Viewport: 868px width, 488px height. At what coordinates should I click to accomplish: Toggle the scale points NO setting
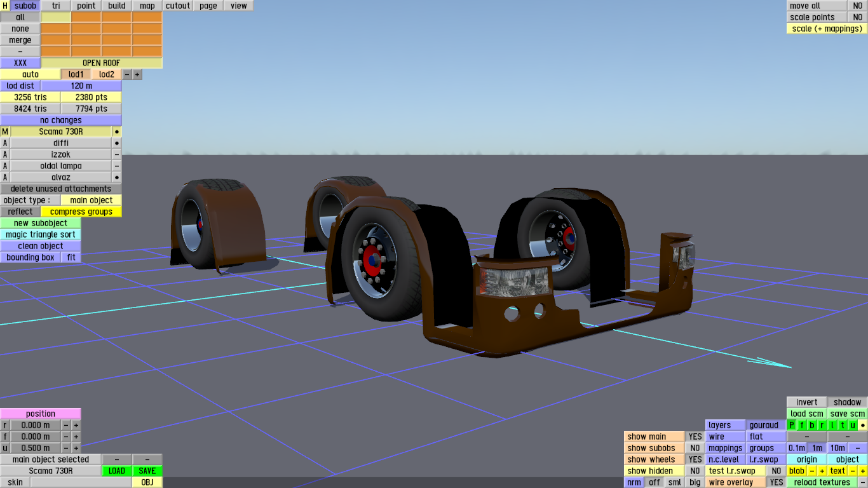tap(858, 17)
